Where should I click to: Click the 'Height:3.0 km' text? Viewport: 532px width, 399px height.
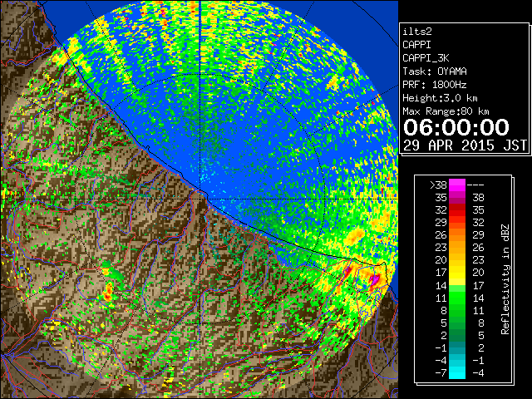(440, 98)
